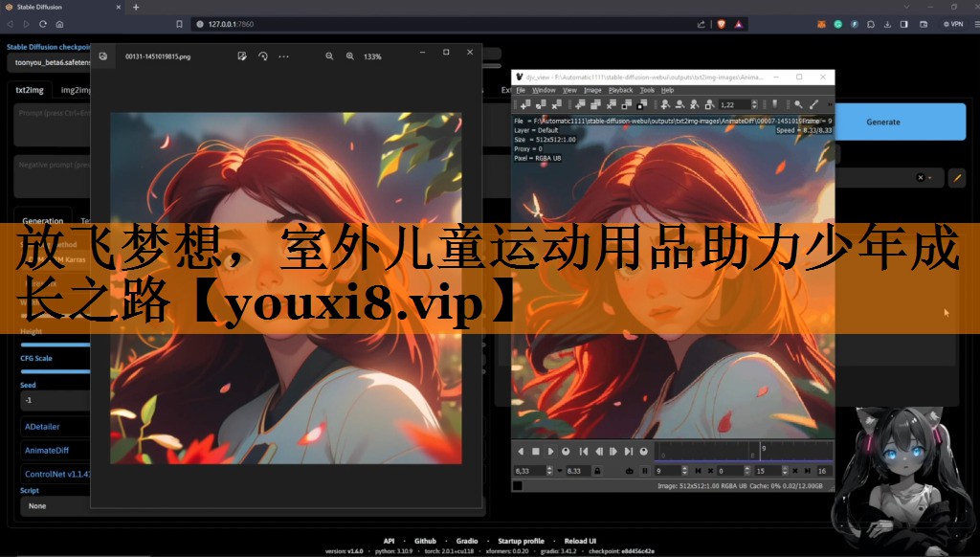This screenshot has height=557, width=980.
Task: Mark the out-point icon near the 16 field
Action: click(x=808, y=471)
